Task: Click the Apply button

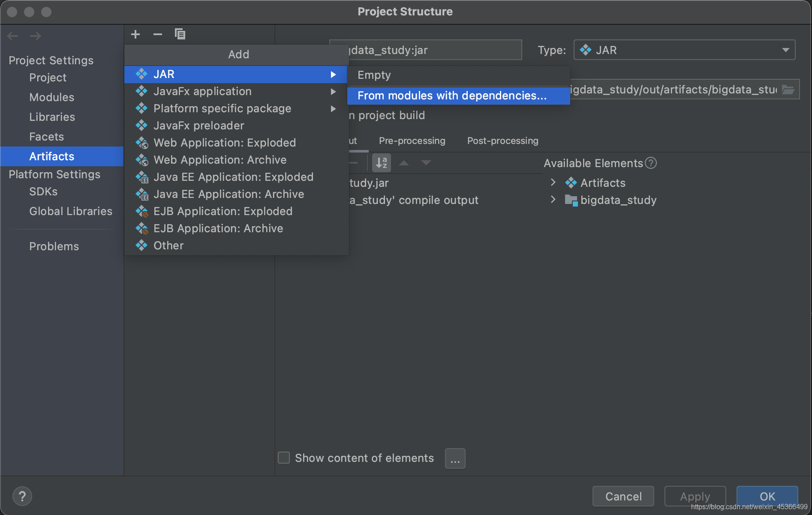Action: [695, 497]
